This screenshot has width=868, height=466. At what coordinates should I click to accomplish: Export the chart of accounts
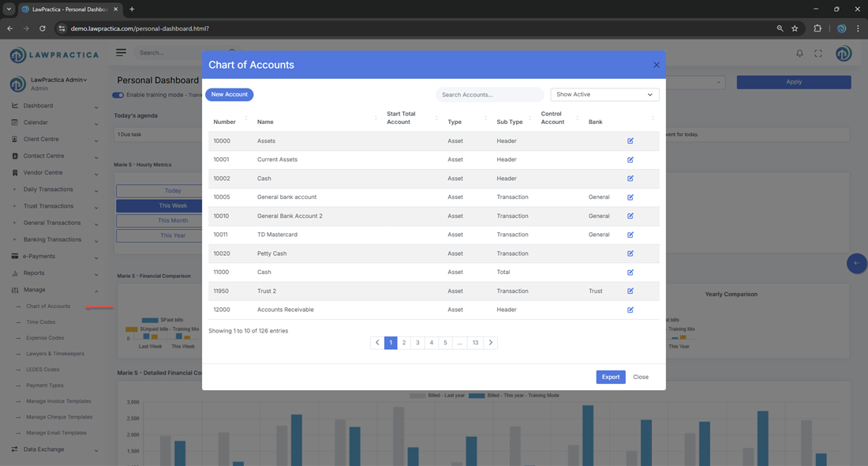click(x=610, y=377)
